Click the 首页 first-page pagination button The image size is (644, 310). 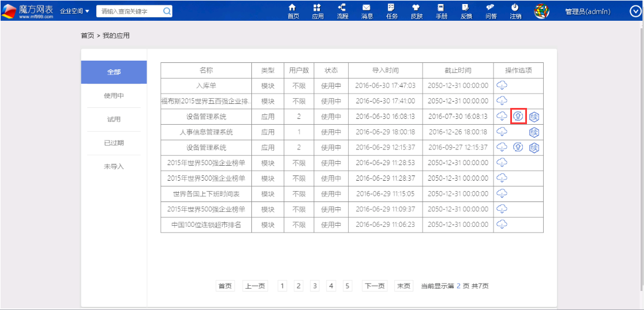[225, 286]
